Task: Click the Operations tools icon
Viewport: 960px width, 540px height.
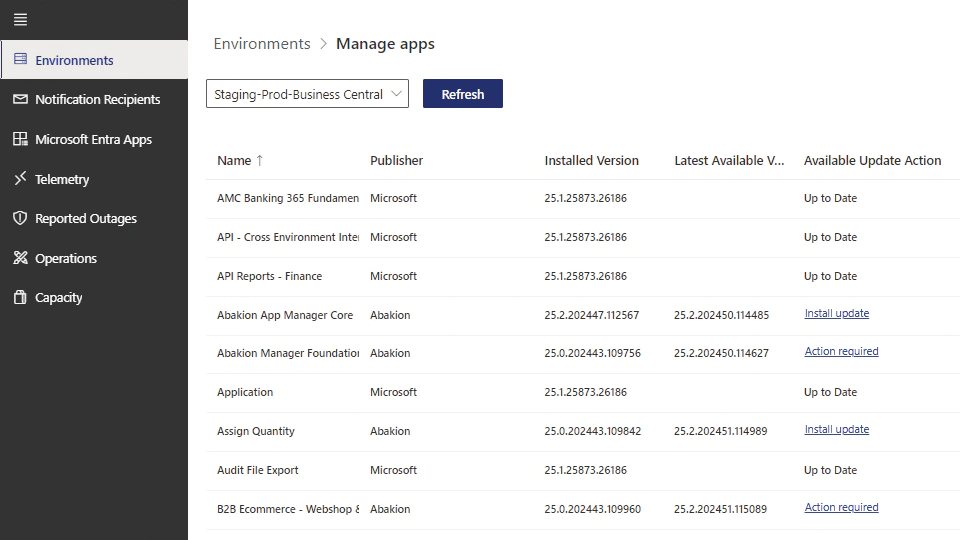Action: (20, 258)
